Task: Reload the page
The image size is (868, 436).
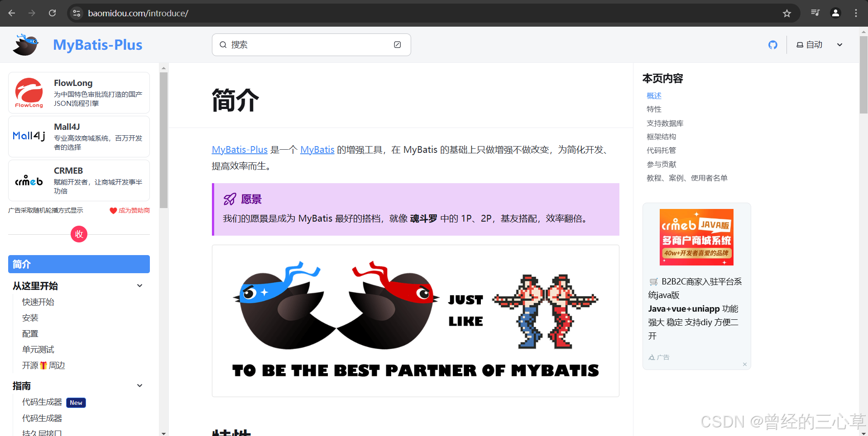Action: (x=53, y=13)
